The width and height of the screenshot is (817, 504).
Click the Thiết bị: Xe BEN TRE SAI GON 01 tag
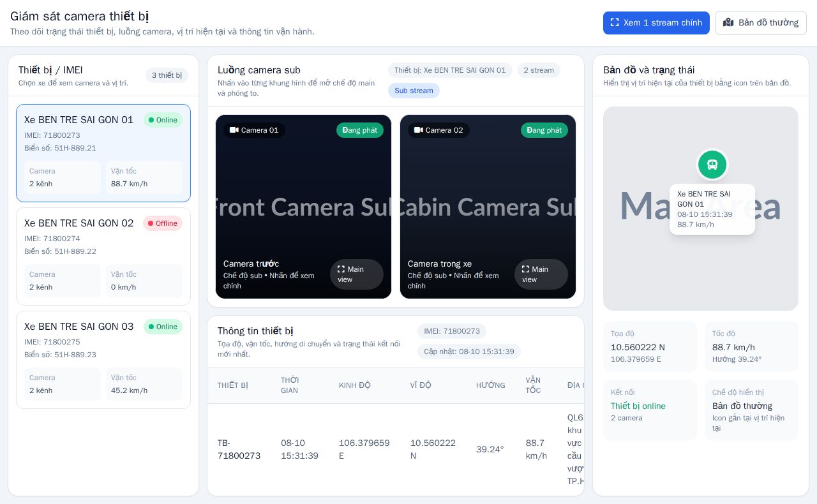pyautogui.click(x=450, y=70)
